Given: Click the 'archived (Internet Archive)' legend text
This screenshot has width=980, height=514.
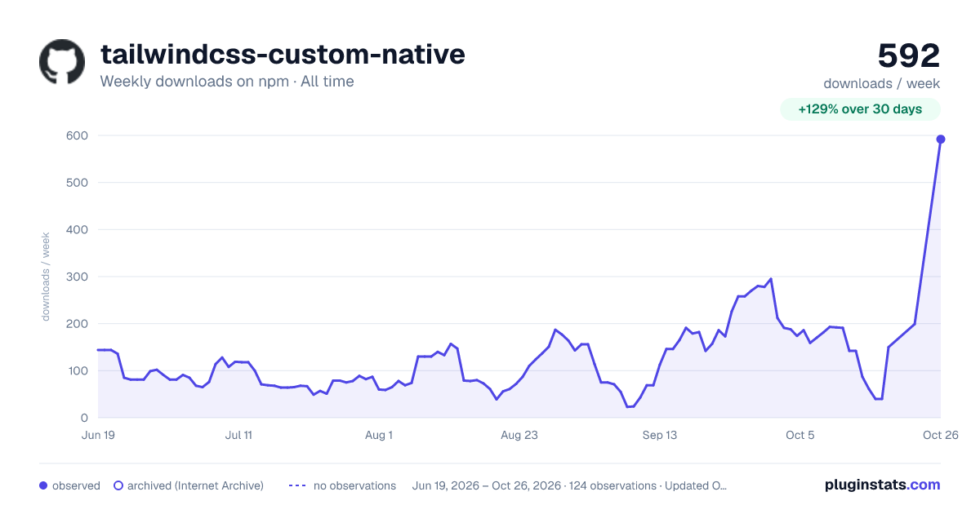Looking at the screenshot, I should coord(195,485).
